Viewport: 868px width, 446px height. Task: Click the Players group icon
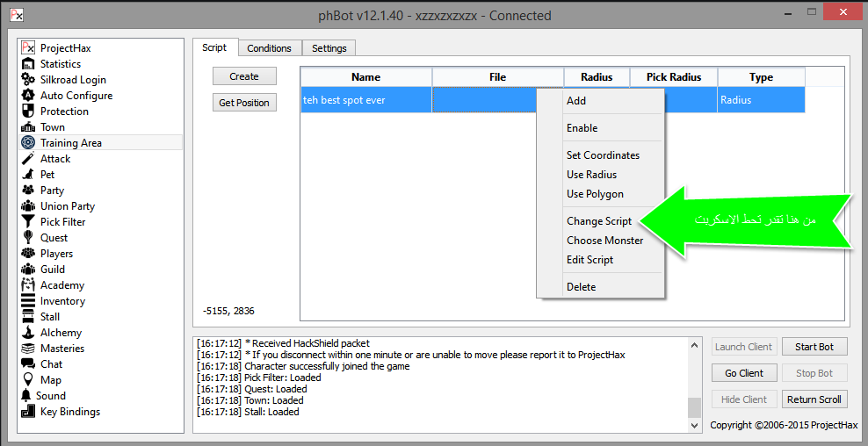click(28, 254)
